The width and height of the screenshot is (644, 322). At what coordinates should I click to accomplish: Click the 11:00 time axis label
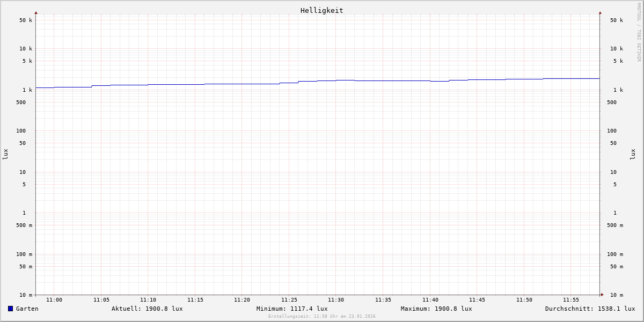pyautogui.click(x=54, y=300)
